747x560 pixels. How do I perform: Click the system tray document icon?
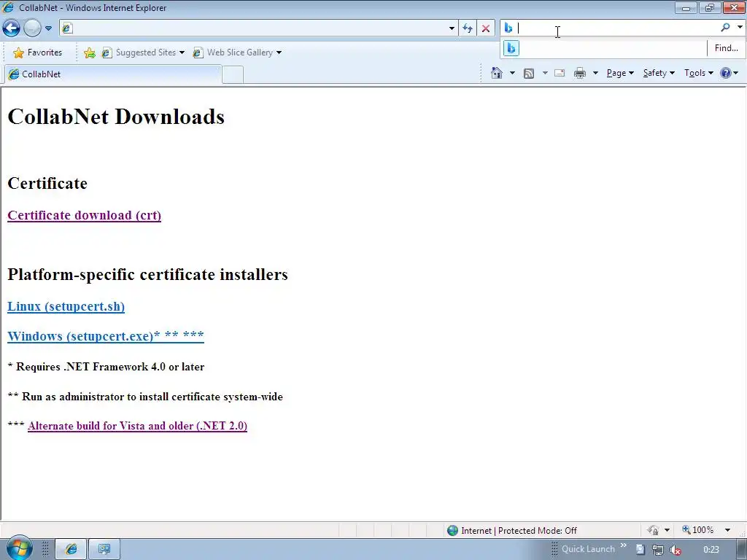point(640,550)
